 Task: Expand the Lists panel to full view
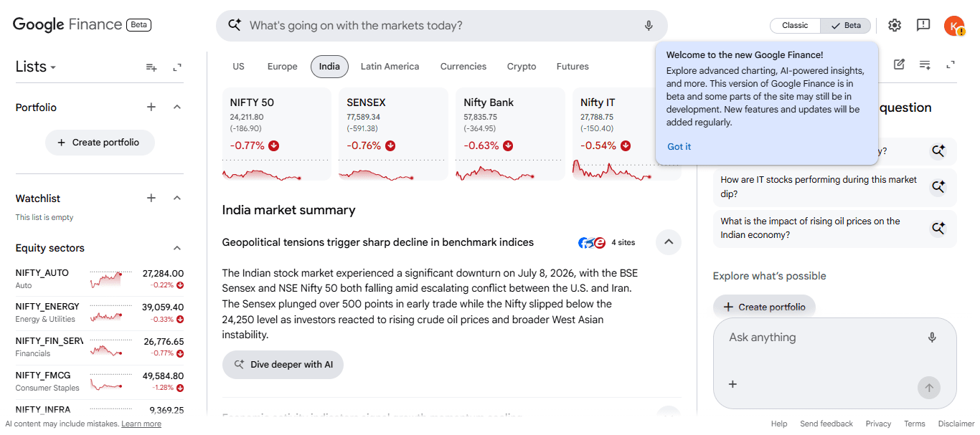click(x=177, y=67)
